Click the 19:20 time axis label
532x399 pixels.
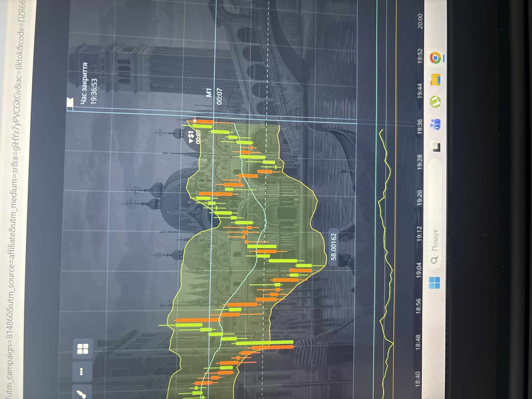click(419, 198)
